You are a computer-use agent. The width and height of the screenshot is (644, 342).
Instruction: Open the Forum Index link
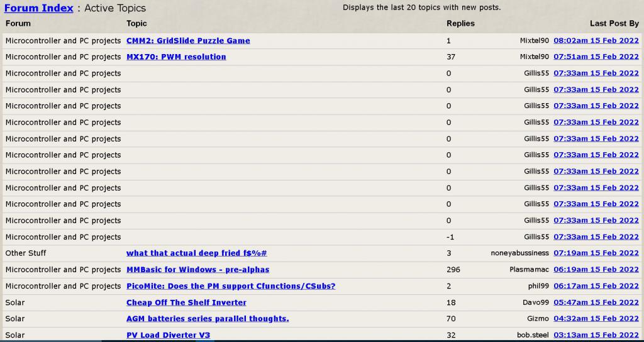pyautogui.click(x=38, y=8)
